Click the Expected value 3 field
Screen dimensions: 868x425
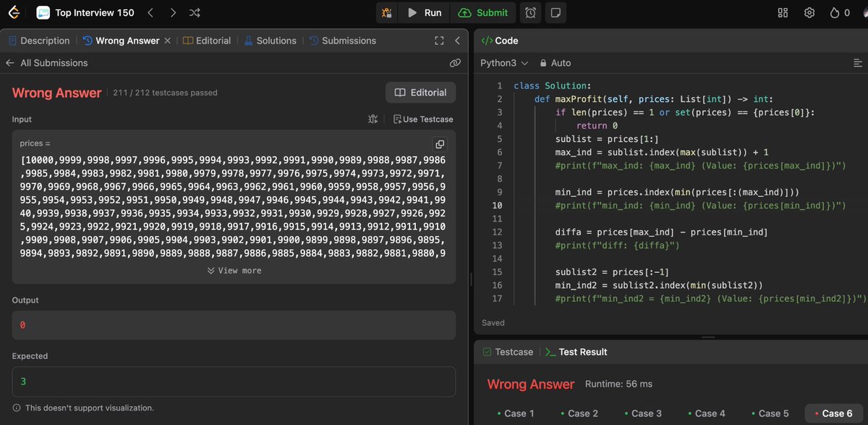point(234,381)
